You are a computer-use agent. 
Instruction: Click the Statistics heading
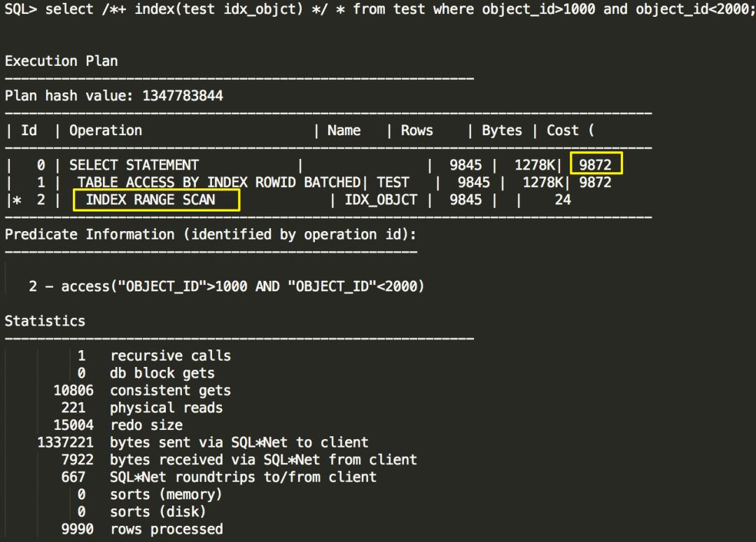coord(45,321)
